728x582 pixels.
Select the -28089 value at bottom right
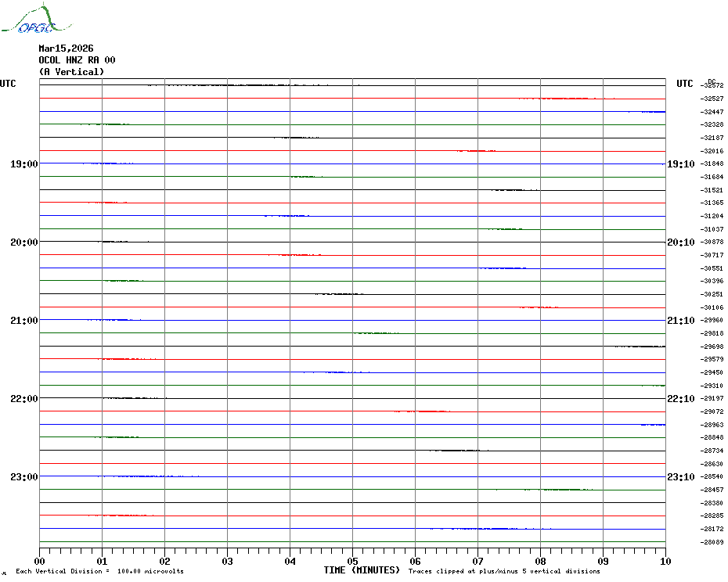click(x=713, y=543)
